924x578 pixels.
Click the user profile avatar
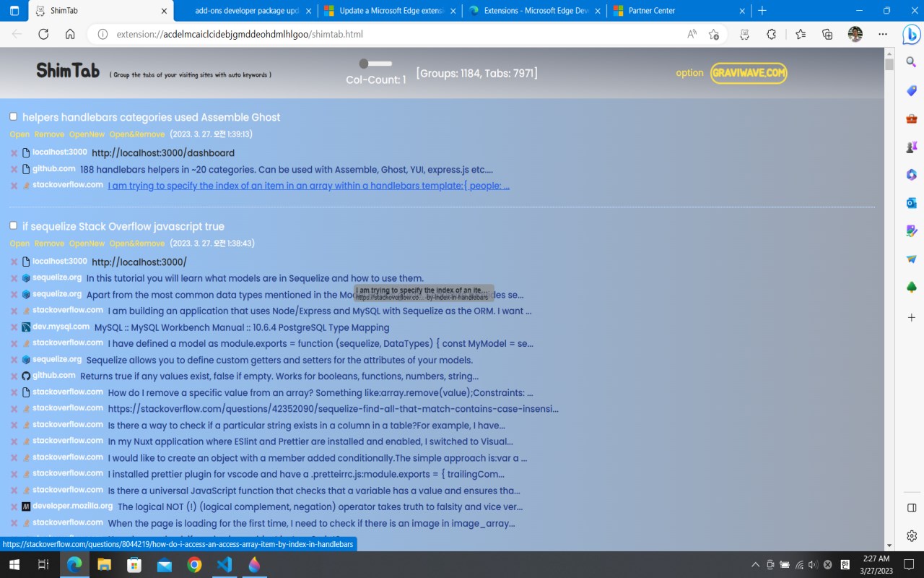(855, 34)
